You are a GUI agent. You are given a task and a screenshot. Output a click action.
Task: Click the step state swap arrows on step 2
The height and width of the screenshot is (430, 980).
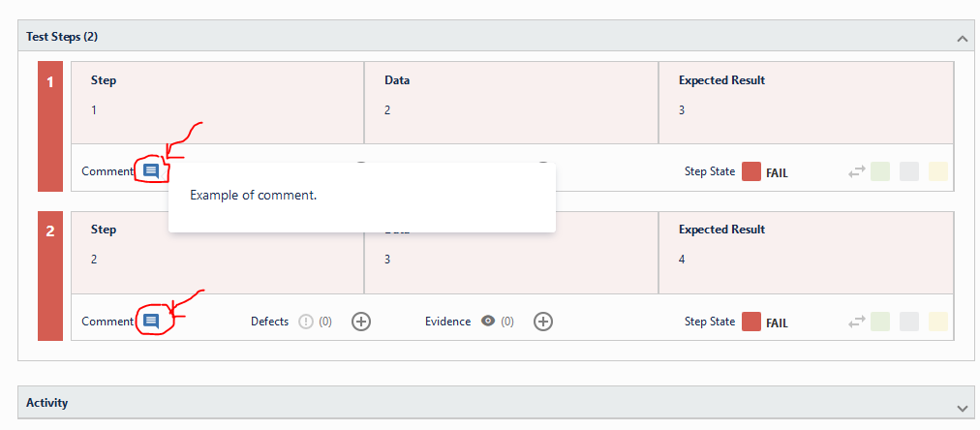pyautogui.click(x=856, y=322)
